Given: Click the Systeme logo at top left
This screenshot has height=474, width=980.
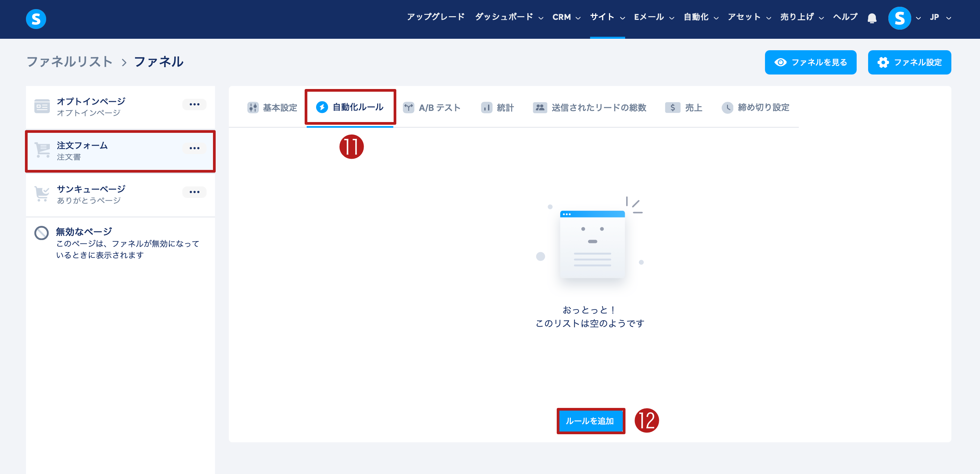Looking at the screenshot, I should (x=36, y=19).
